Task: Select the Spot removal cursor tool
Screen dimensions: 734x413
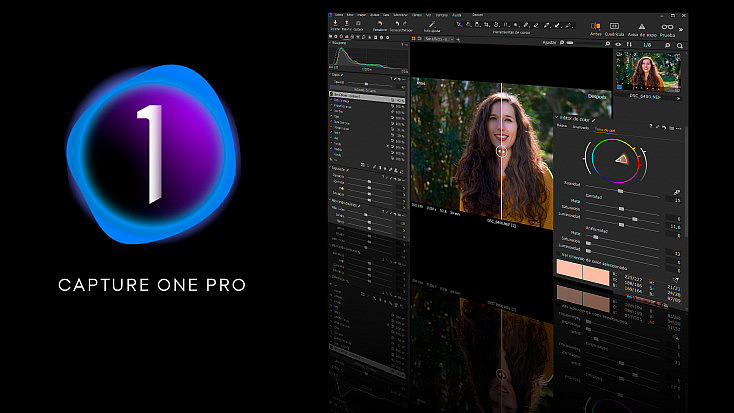Action: click(x=516, y=25)
